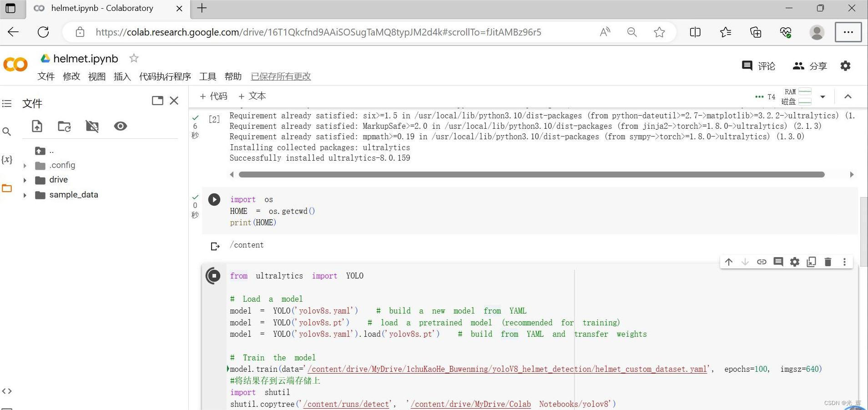Expand the drive folder

(x=25, y=180)
